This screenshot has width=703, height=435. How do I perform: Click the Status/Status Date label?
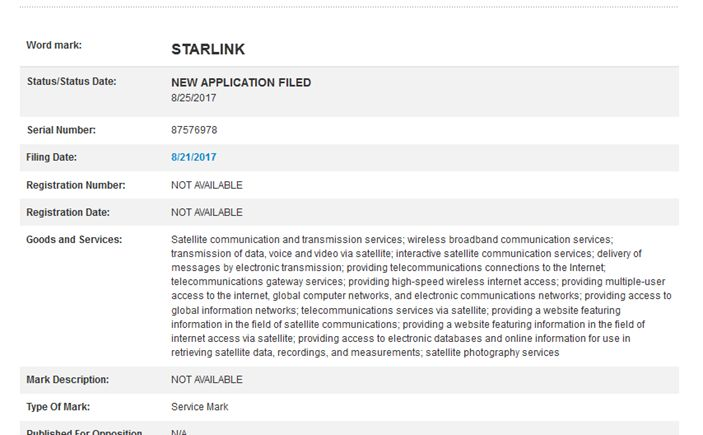click(71, 82)
